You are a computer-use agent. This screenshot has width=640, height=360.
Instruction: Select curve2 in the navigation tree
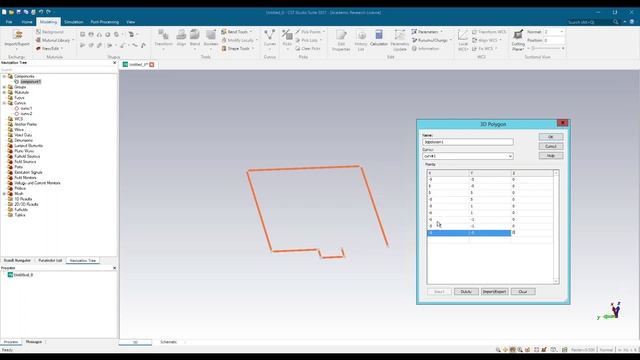pyautogui.click(x=26, y=114)
